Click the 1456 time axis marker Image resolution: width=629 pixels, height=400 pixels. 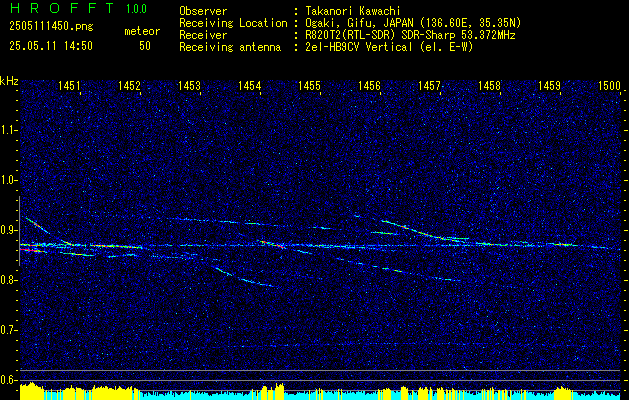click(x=369, y=85)
